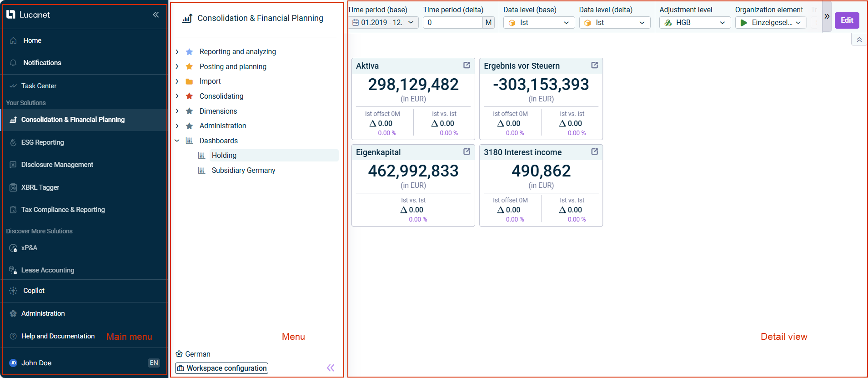
Task: Select Consolidation & Financial Planning solution
Action: [x=85, y=120]
